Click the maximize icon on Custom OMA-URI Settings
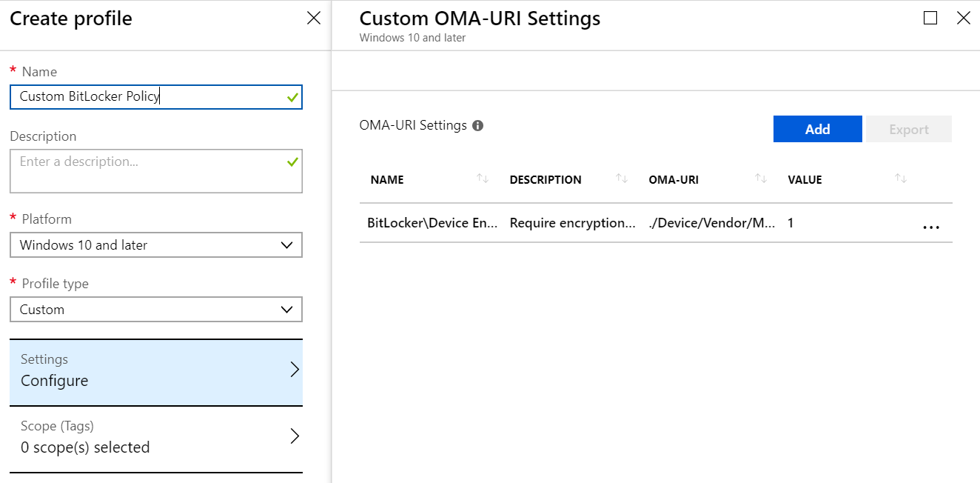 click(930, 18)
